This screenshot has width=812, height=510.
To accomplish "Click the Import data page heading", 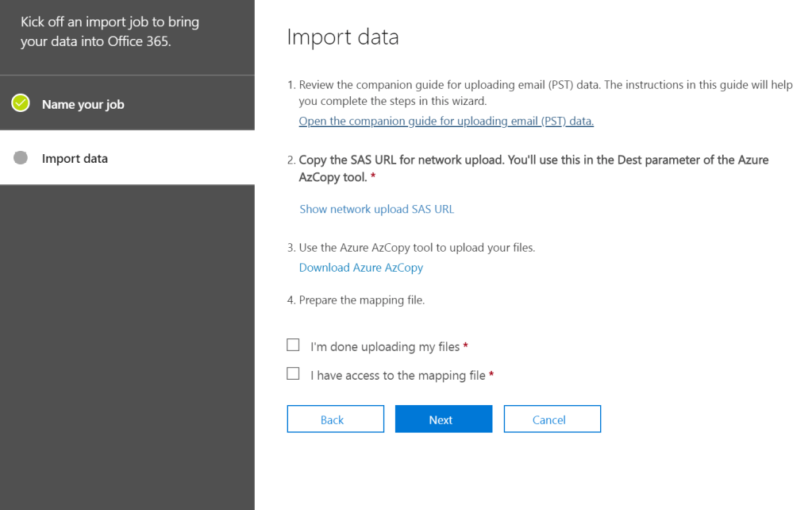I will point(342,37).
